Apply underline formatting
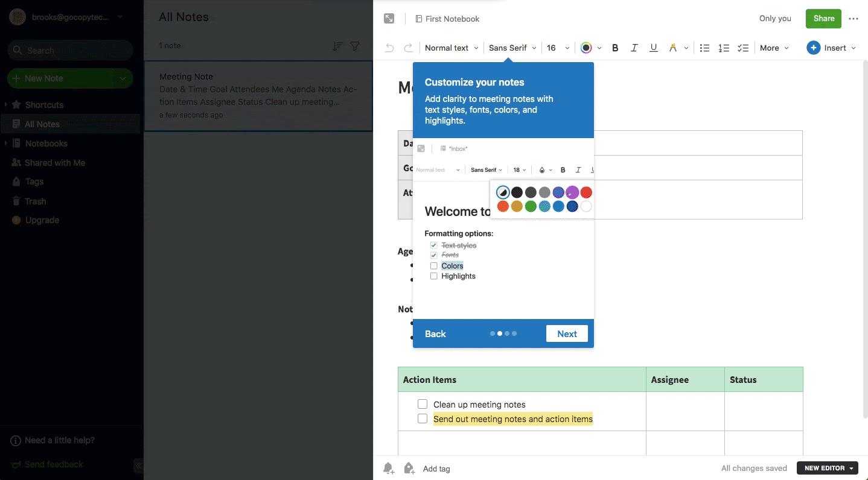868x480 pixels. pos(653,48)
